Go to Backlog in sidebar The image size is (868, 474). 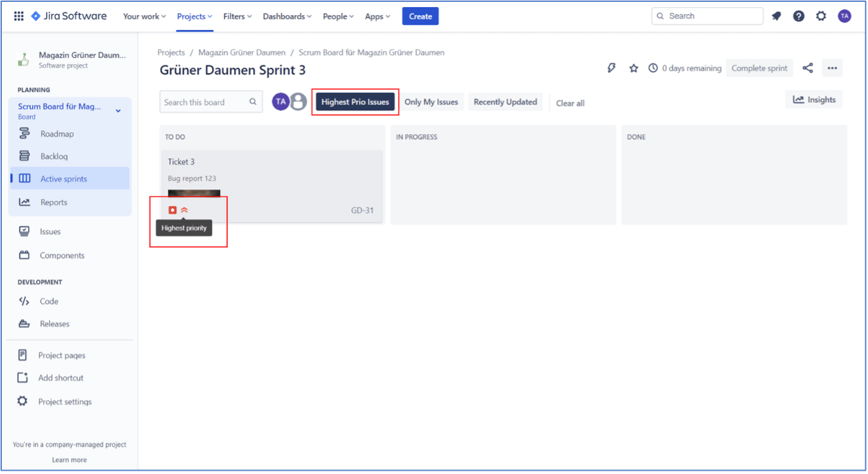click(x=54, y=156)
